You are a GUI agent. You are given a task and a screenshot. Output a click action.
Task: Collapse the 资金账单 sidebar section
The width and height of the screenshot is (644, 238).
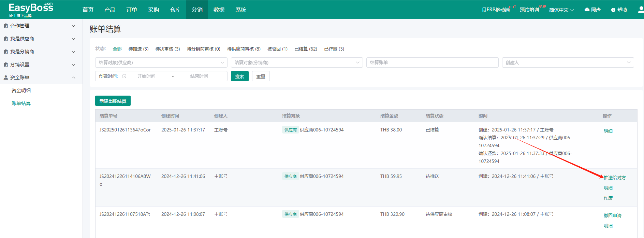pyautogui.click(x=73, y=78)
